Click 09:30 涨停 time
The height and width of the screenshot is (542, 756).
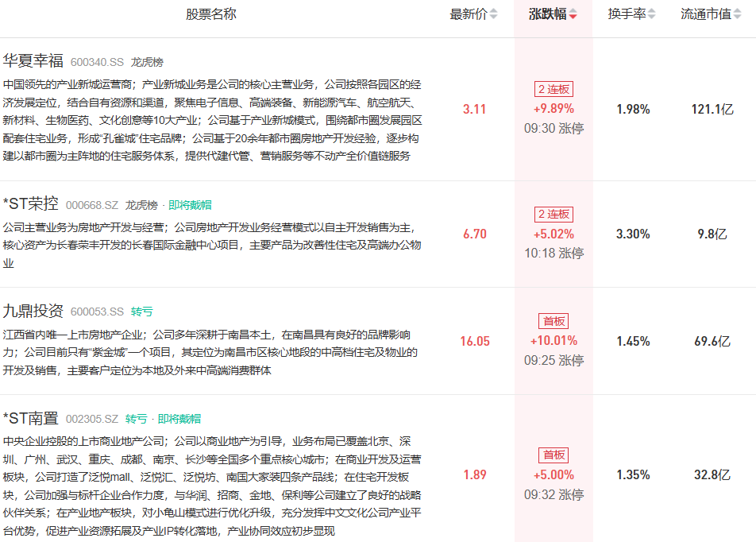tap(554, 129)
